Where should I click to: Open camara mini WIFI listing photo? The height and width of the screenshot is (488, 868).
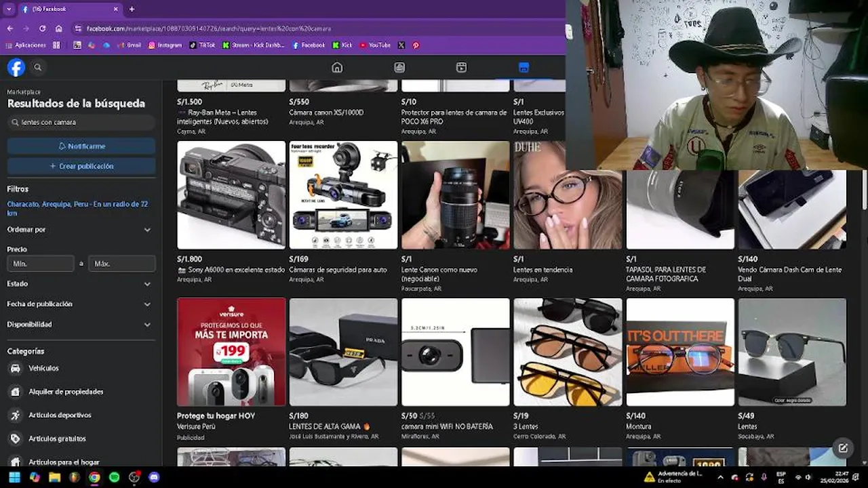(x=455, y=352)
